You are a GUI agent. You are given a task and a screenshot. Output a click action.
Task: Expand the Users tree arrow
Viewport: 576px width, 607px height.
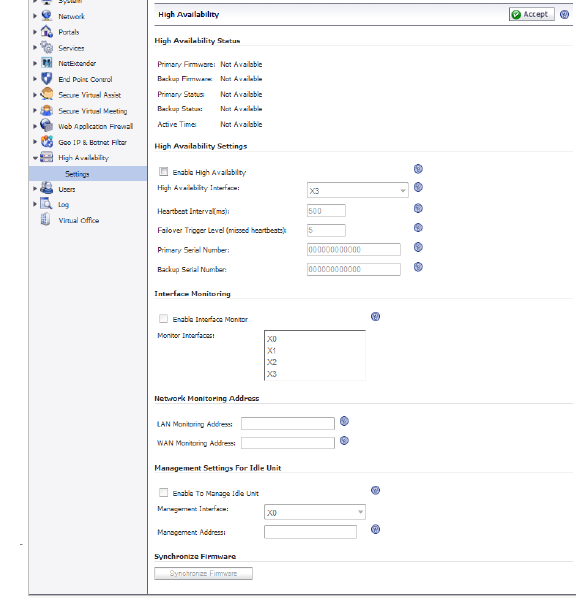click(x=35, y=189)
